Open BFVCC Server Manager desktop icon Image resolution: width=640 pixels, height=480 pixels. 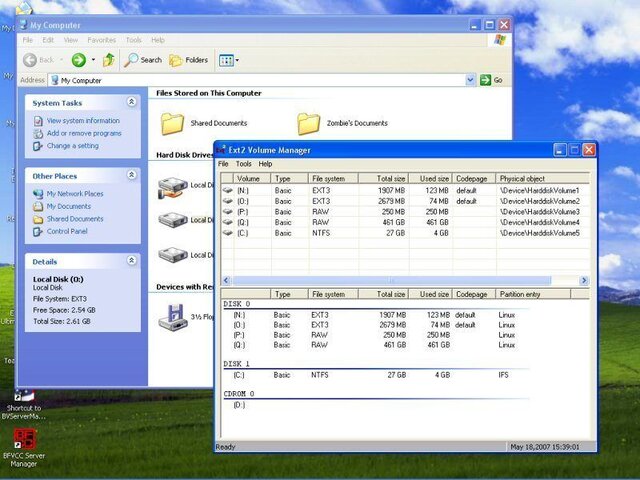(x=24, y=447)
